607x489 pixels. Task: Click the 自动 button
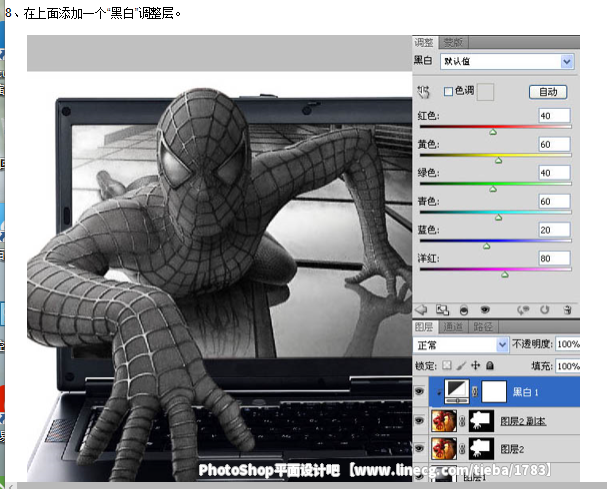(548, 92)
